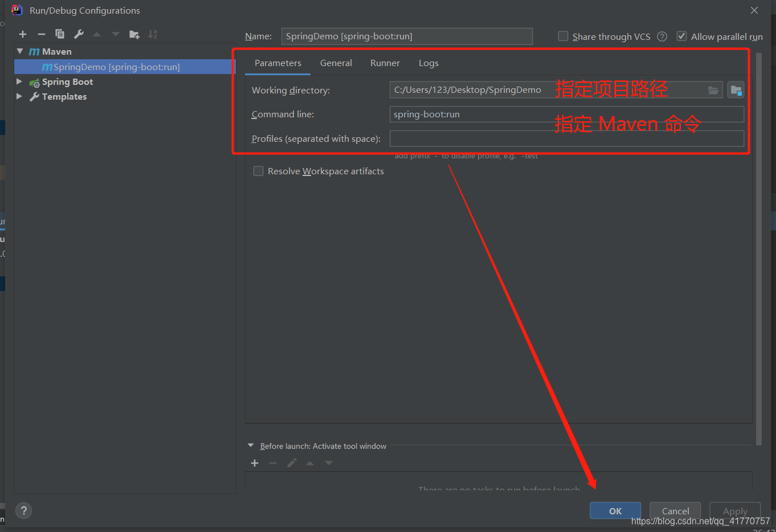Create new folder for configurations
The height and width of the screenshot is (532, 776).
134,34
